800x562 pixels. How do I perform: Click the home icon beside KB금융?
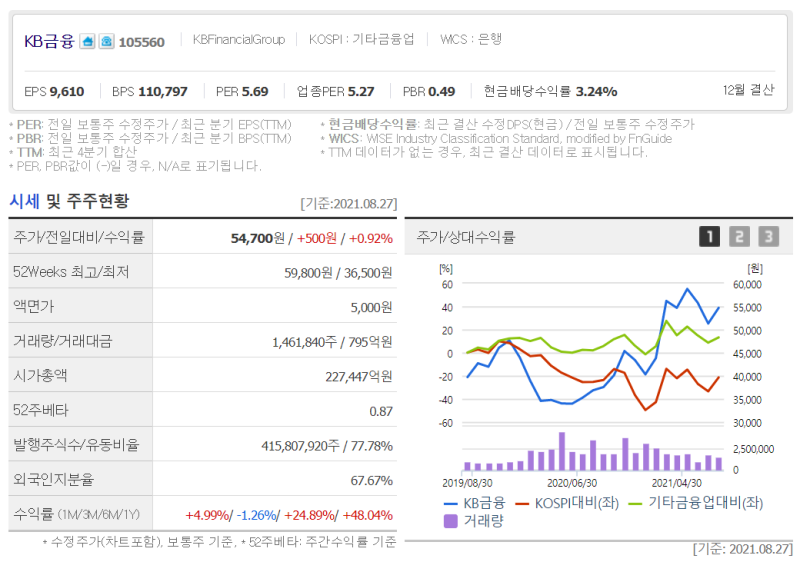point(88,41)
